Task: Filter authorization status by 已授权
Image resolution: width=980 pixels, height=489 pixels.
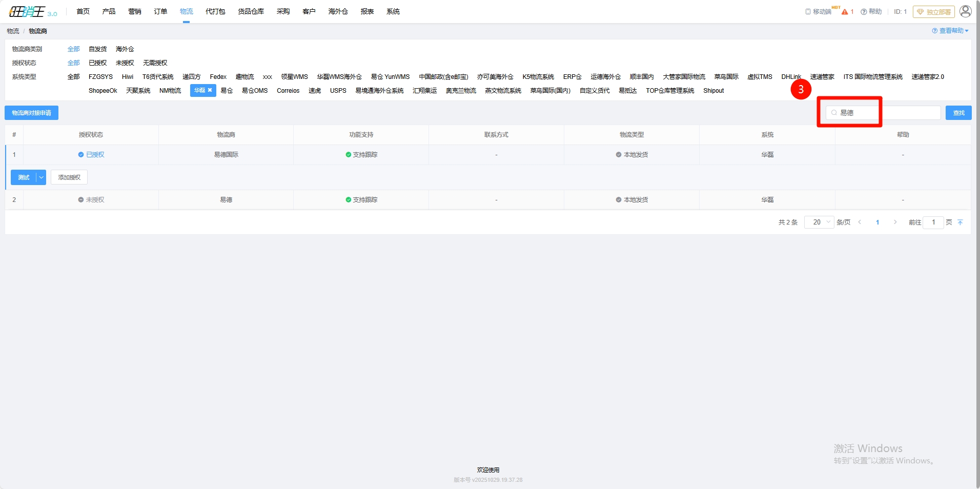Action: pyautogui.click(x=97, y=63)
